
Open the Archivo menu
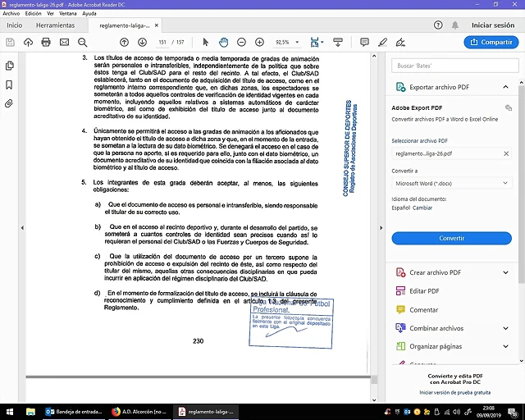(x=11, y=13)
